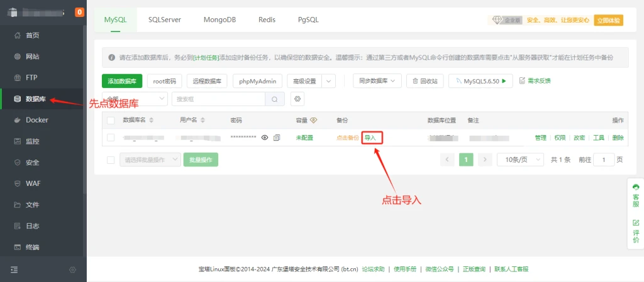The image size is (644, 282).
Task: Click the 评价 feedback icon on right
Action: coord(635,231)
